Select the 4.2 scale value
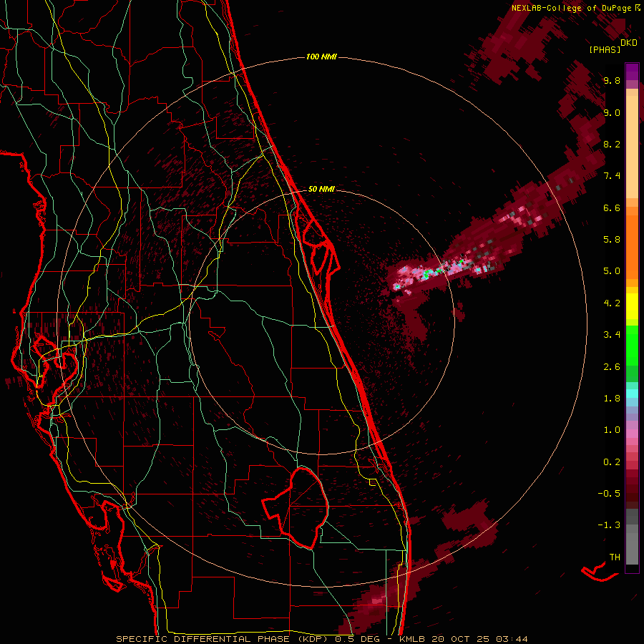644x644 pixels. pyautogui.click(x=612, y=303)
